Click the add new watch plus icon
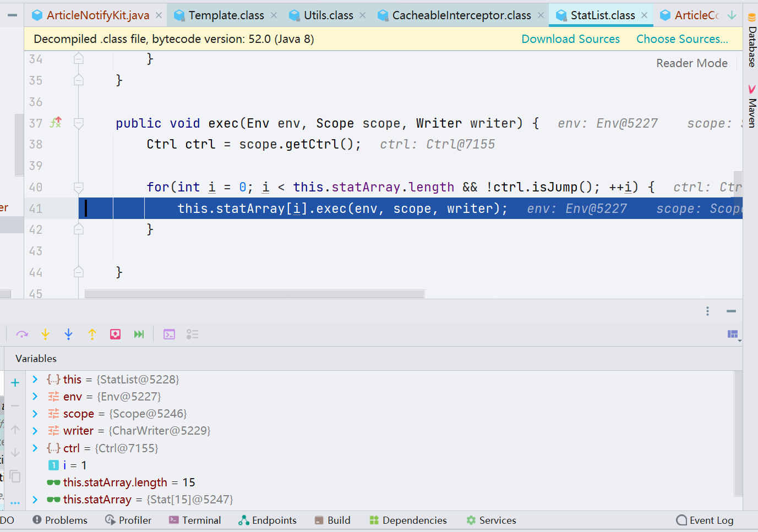This screenshot has width=758, height=532. tap(15, 383)
